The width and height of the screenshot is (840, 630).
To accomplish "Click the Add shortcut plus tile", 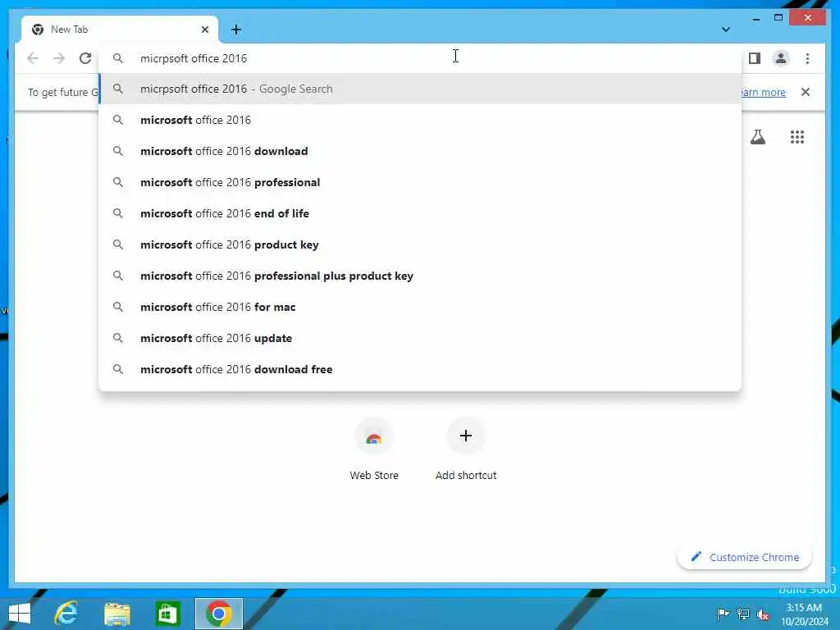I will pyautogui.click(x=466, y=449).
